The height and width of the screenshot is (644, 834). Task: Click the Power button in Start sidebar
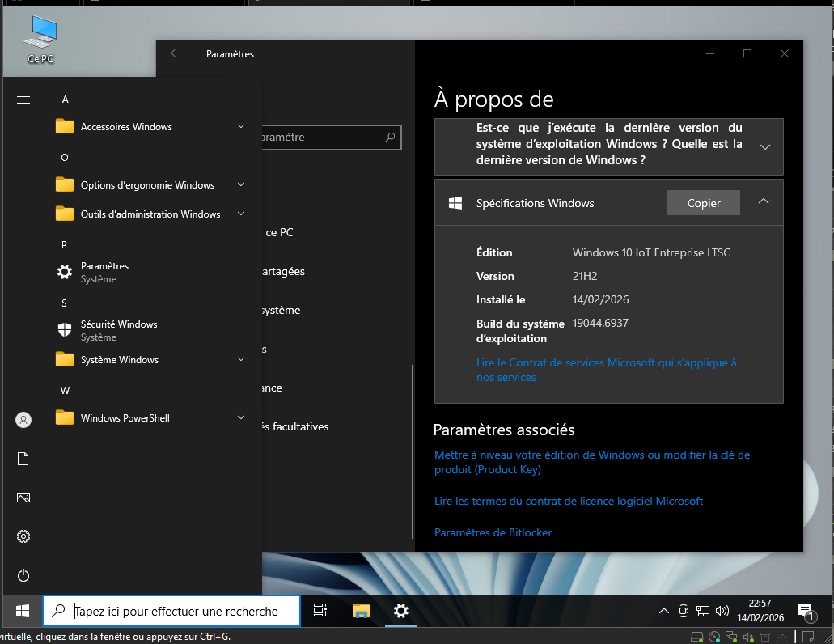pos(23,575)
